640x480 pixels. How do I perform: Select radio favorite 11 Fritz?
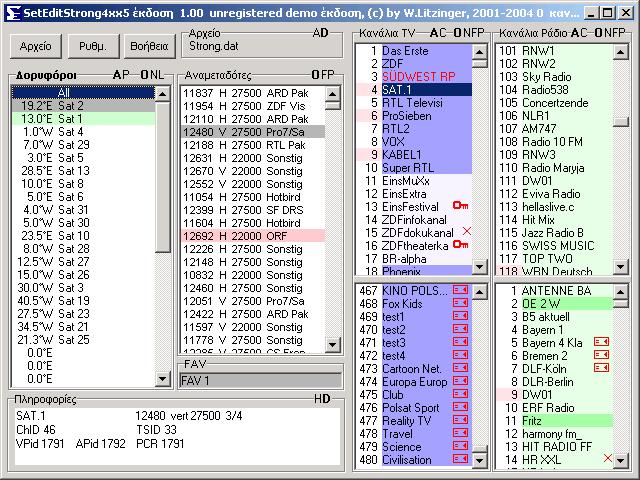(x=555, y=420)
